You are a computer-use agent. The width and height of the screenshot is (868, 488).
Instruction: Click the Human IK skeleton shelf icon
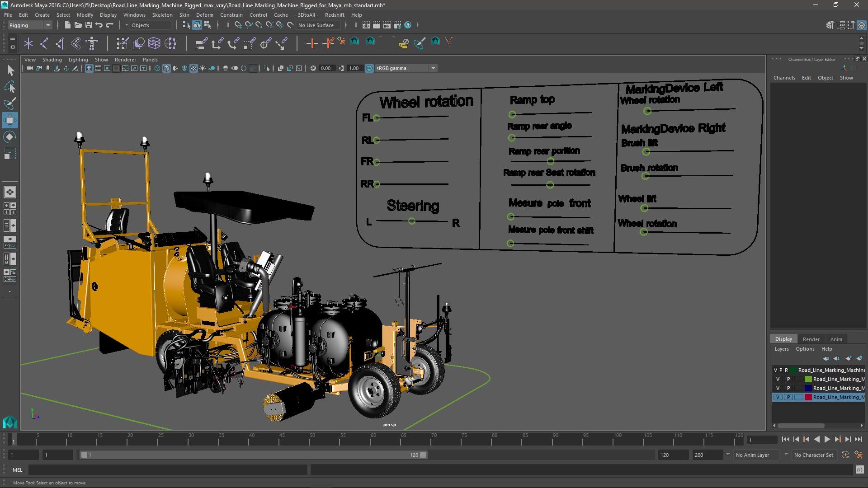[x=92, y=43]
